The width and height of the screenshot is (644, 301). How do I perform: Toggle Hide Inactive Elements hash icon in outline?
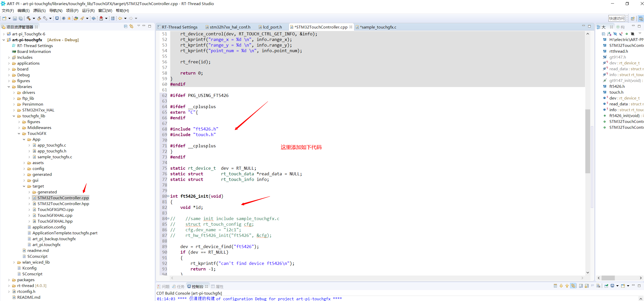[x=633, y=34]
